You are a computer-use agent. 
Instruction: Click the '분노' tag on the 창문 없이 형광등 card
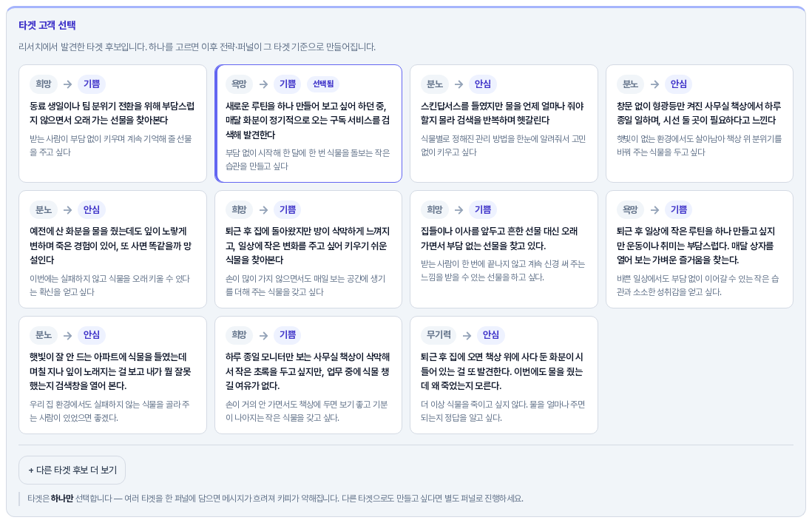[x=630, y=84]
